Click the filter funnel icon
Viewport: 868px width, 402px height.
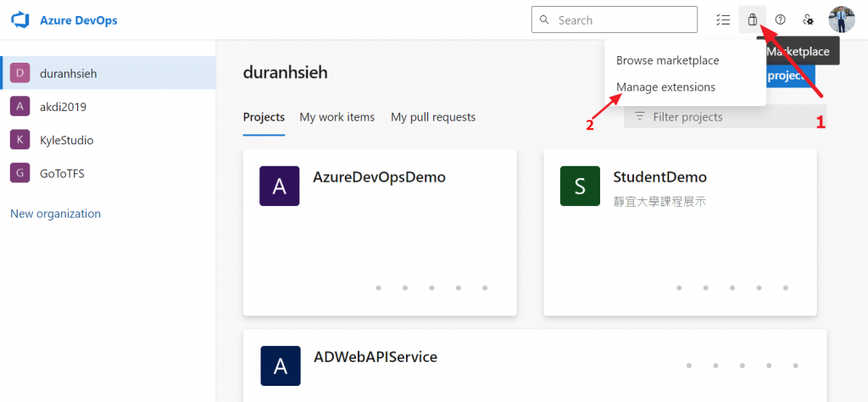640,117
